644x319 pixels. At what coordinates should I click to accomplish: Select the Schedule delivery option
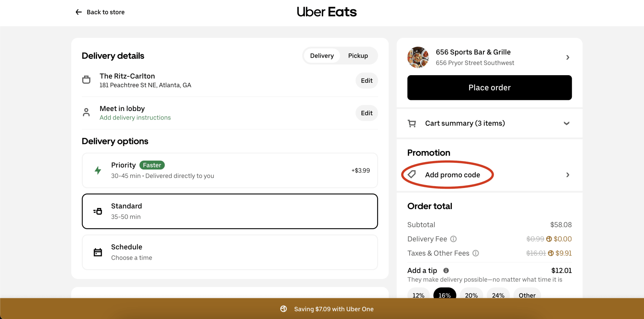coord(230,252)
